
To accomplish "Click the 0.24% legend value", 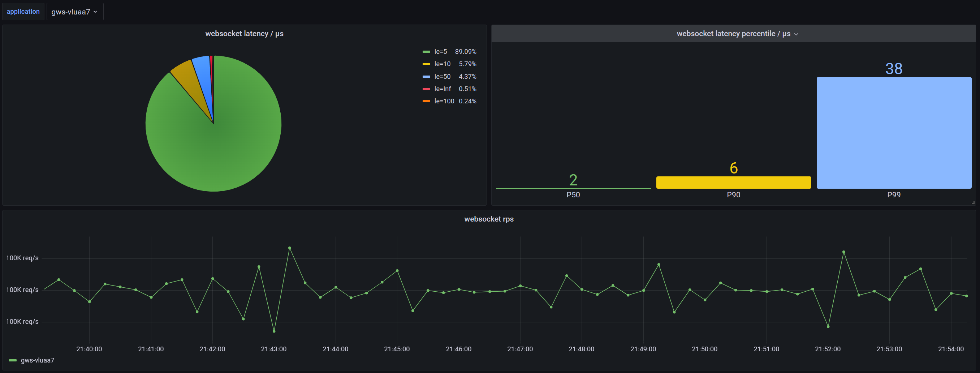I will point(467,101).
